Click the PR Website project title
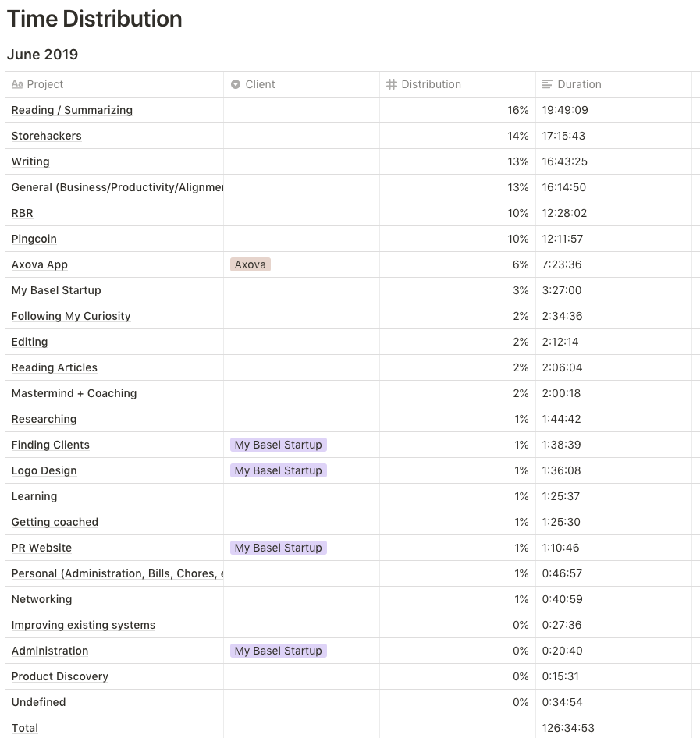This screenshot has width=700, height=738. [x=41, y=548]
